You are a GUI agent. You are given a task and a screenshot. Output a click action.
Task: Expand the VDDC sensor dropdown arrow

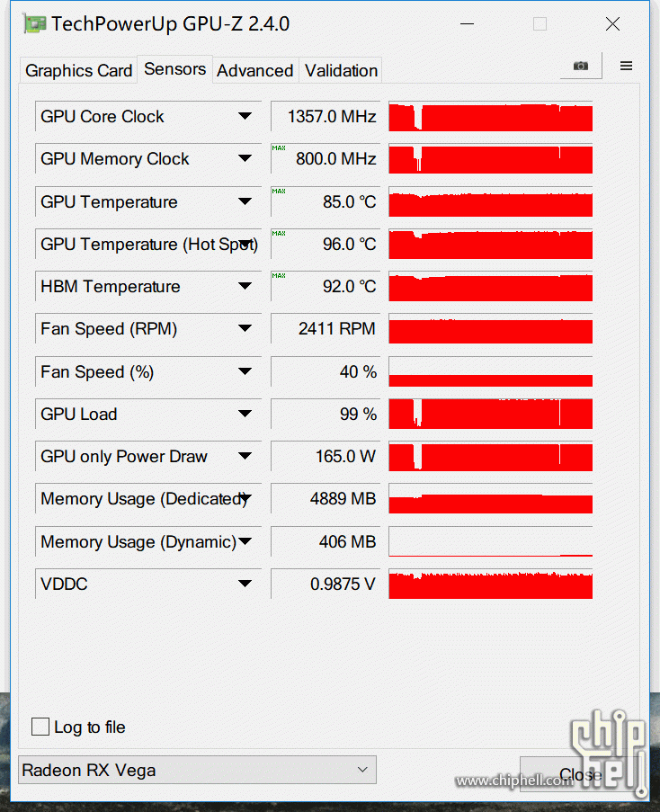click(245, 584)
